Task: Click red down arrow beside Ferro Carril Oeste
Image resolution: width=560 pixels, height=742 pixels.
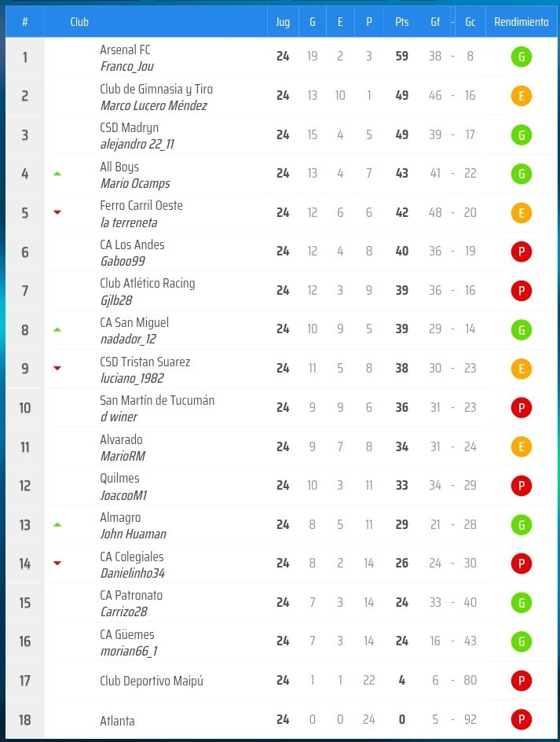Action: pos(57,212)
